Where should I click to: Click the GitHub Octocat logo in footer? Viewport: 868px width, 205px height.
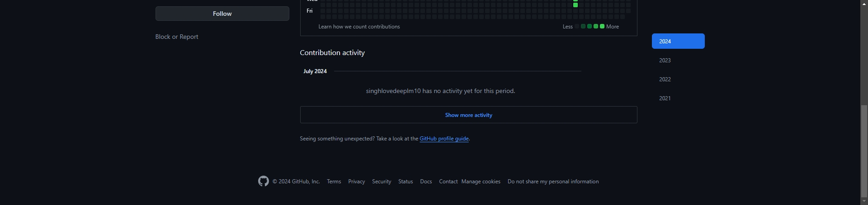[x=263, y=181]
